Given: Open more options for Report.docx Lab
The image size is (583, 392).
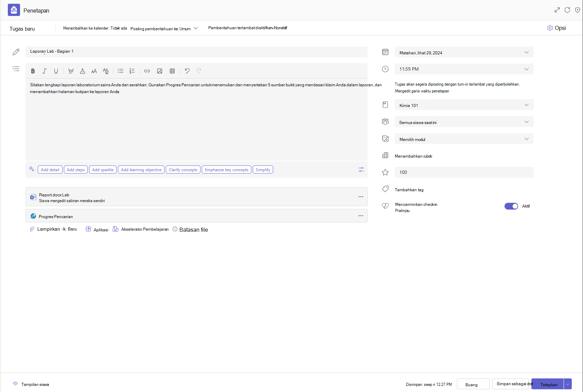Looking at the screenshot, I should click(361, 197).
